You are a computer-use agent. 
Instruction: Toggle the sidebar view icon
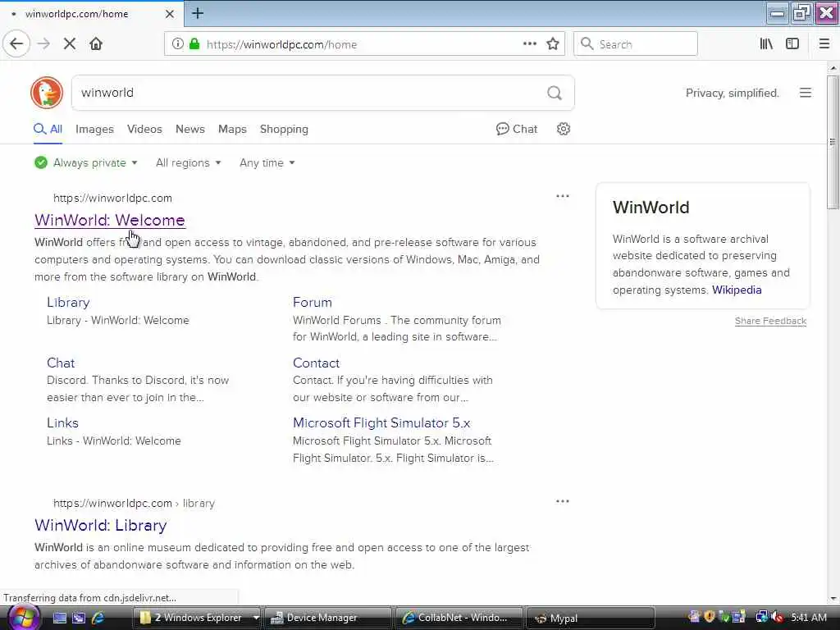pos(792,44)
